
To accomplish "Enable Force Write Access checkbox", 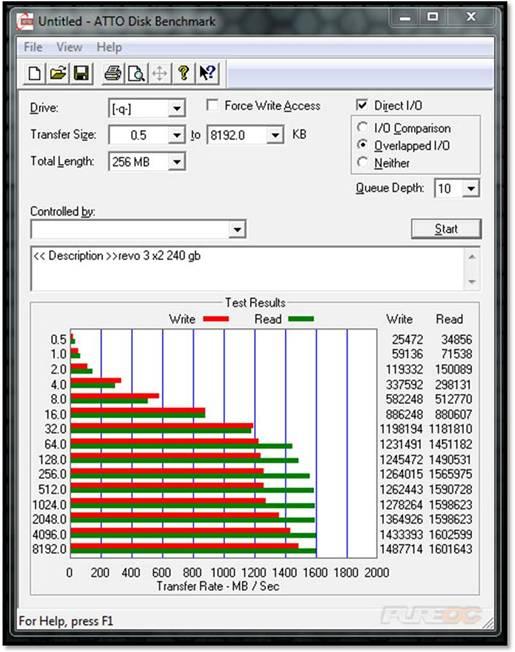I will tap(212, 105).
